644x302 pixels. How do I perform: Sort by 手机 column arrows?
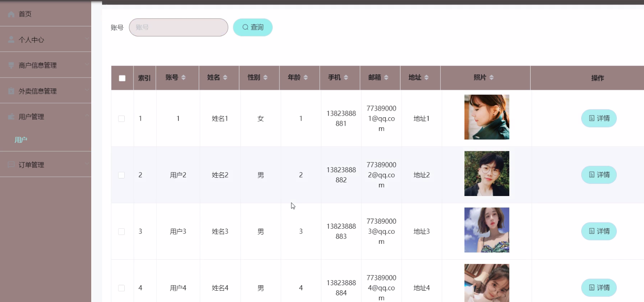coord(346,77)
